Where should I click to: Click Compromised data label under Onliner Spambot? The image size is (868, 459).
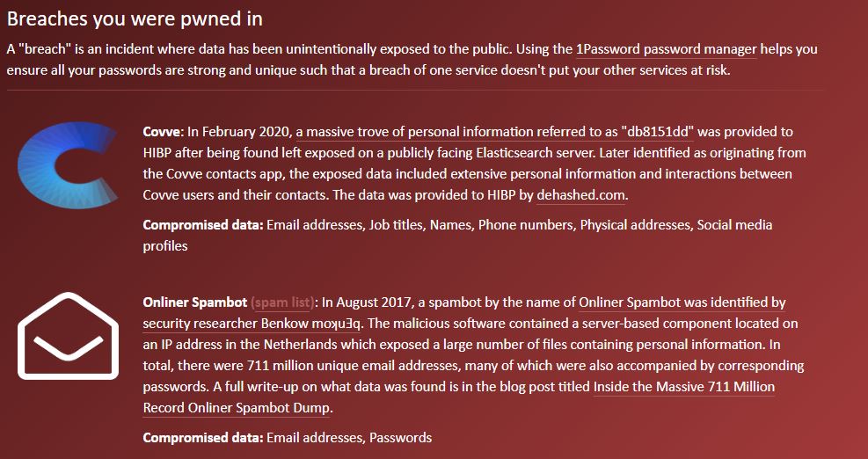pos(203,438)
